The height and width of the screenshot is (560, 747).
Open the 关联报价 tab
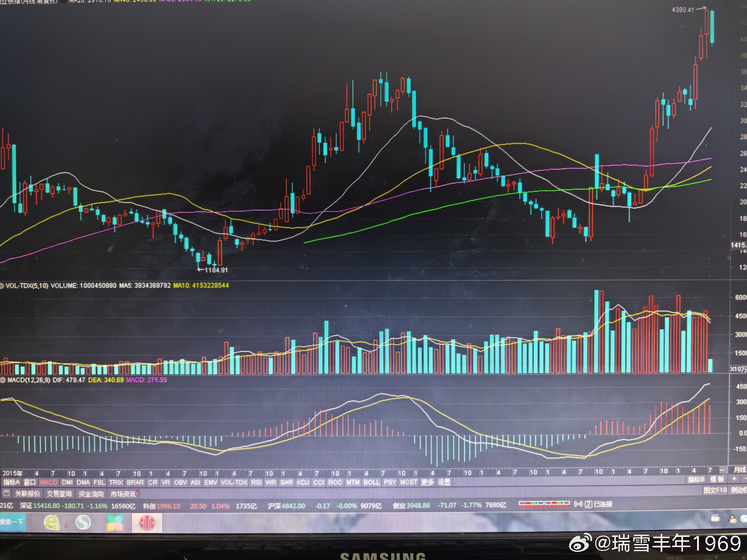[27, 494]
